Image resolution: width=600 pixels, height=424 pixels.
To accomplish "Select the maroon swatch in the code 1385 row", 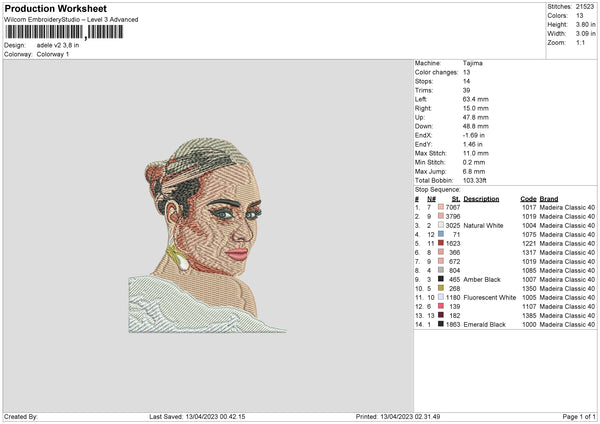I will [441, 315].
